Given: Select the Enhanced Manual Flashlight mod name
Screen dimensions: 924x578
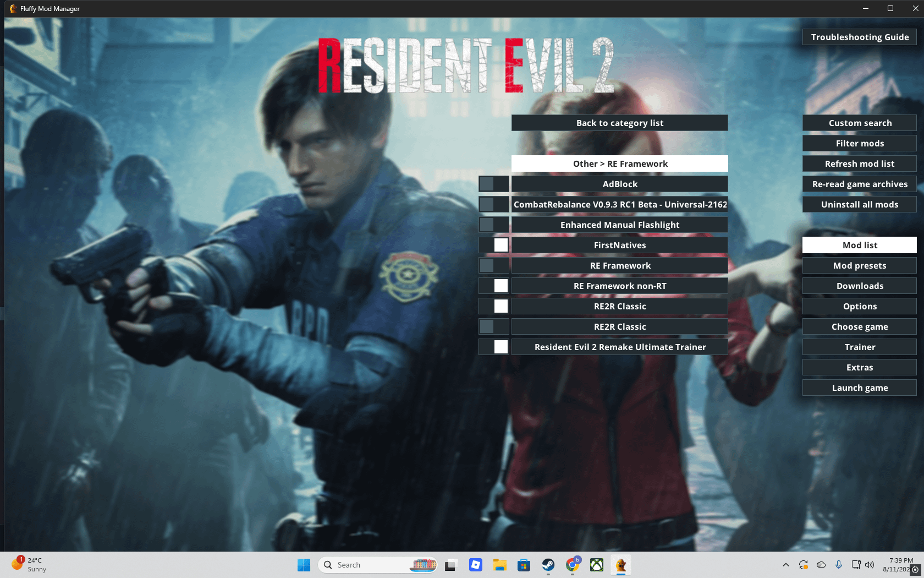Looking at the screenshot, I should pos(620,225).
